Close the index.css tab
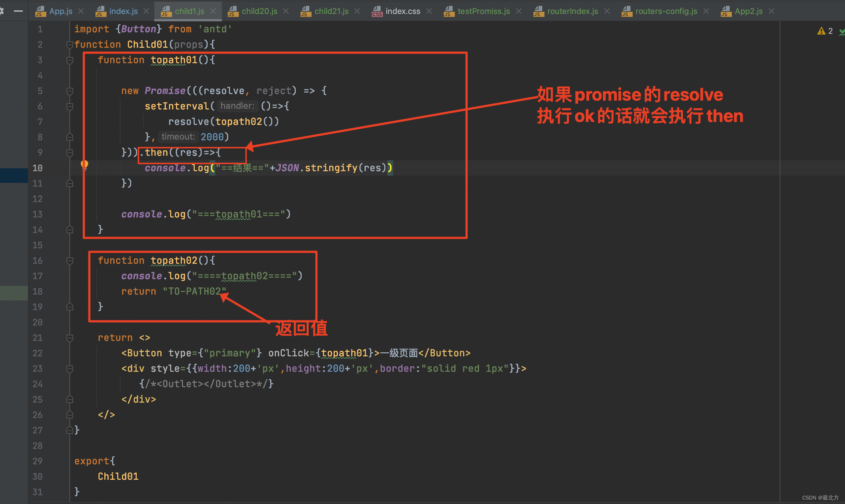845x504 pixels. (x=429, y=11)
